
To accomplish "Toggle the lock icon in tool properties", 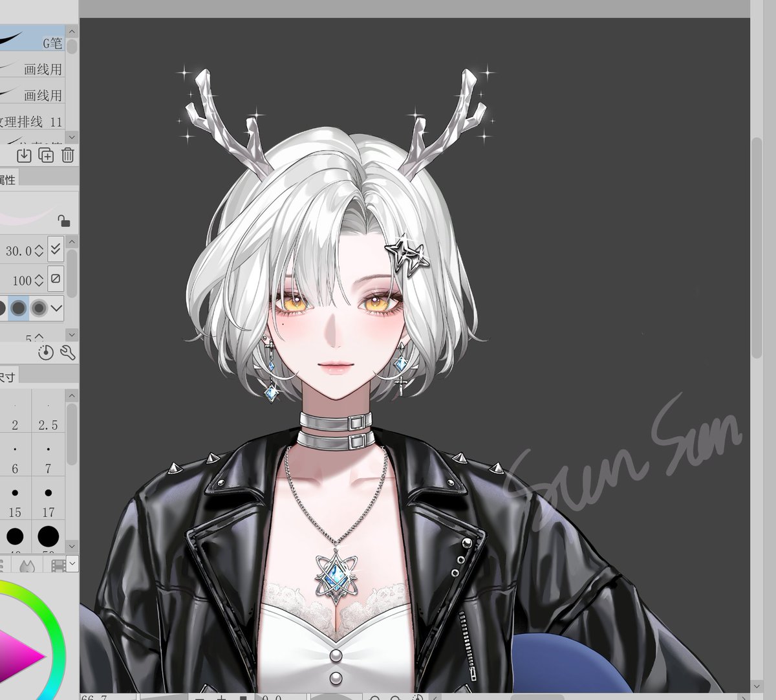I will [63, 222].
